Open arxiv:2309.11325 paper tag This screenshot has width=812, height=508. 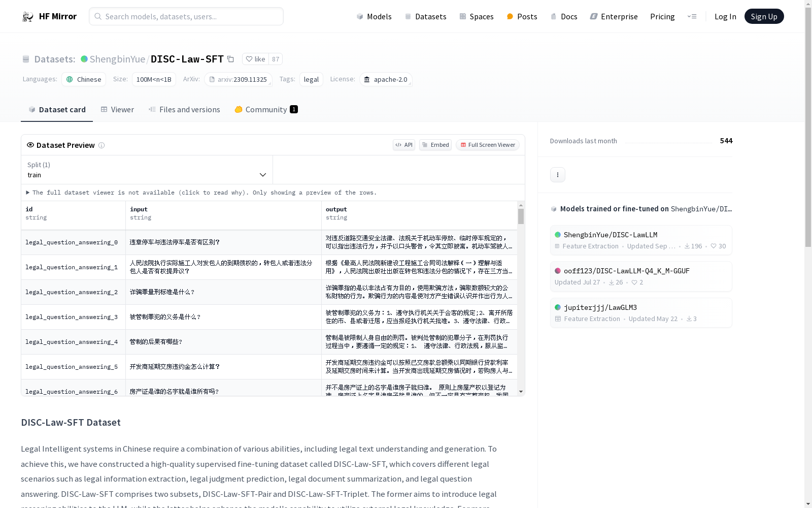point(238,79)
